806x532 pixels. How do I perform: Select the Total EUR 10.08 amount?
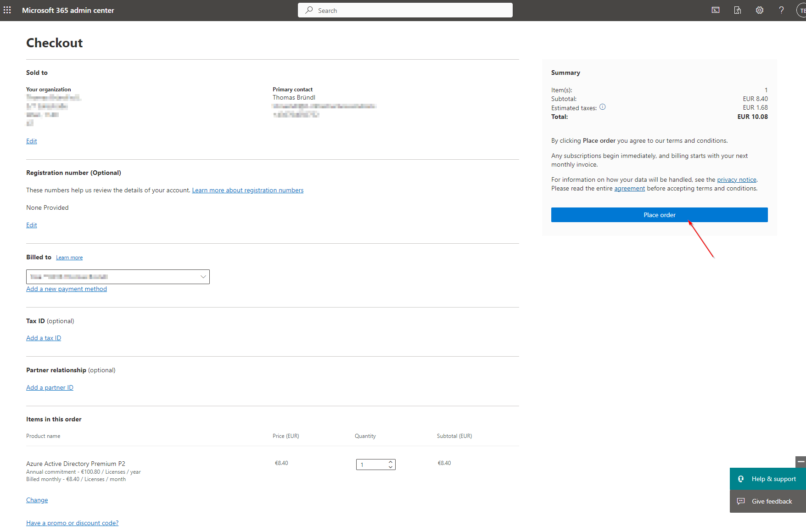point(752,117)
